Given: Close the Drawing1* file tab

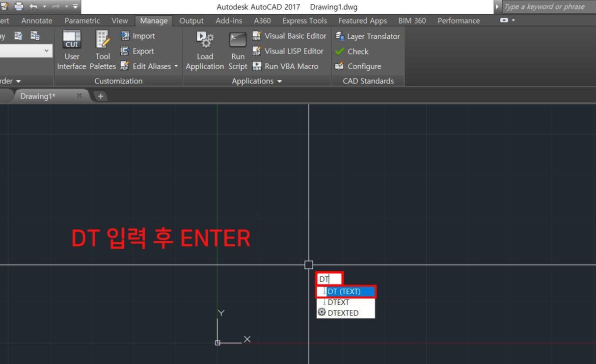Looking at the screenshot, I should (79, 96).
